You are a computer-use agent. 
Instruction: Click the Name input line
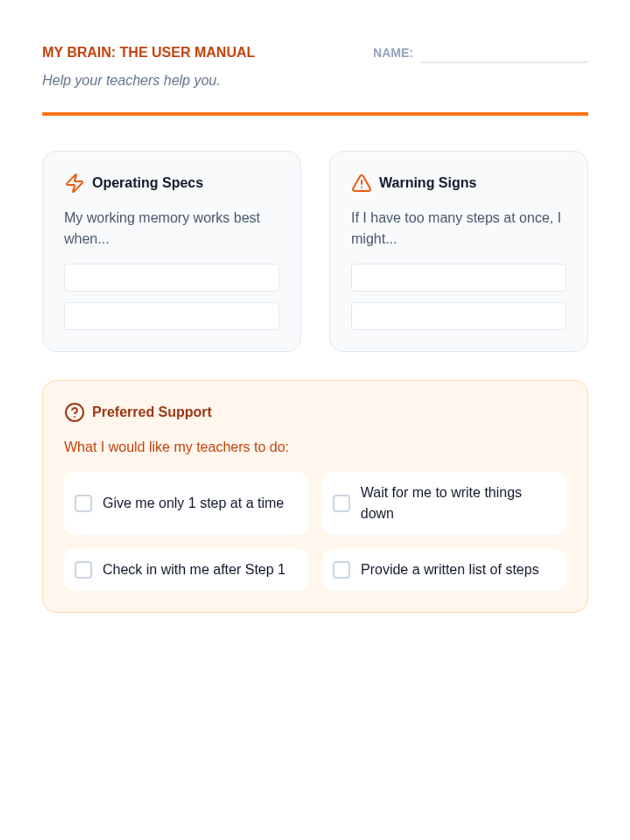coord(503,54)
